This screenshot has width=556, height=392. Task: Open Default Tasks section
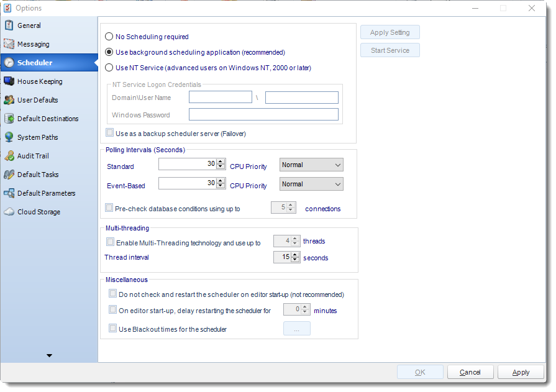point(49,175)
